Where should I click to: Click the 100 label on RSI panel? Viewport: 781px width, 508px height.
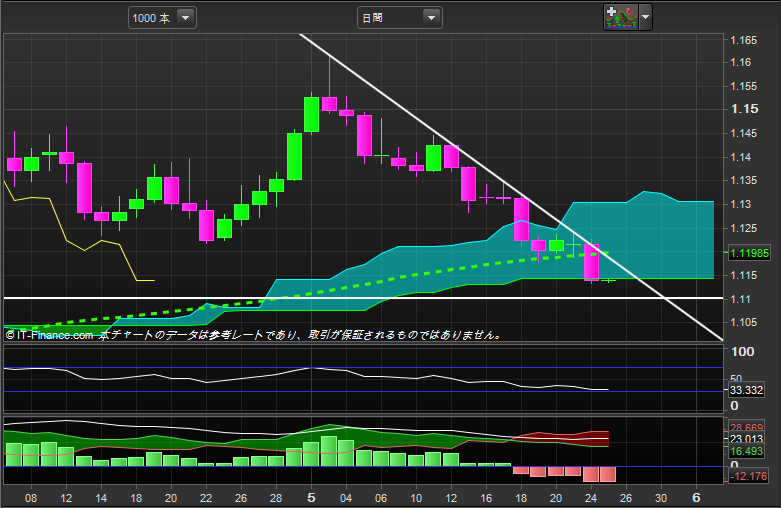pos(743,352)
